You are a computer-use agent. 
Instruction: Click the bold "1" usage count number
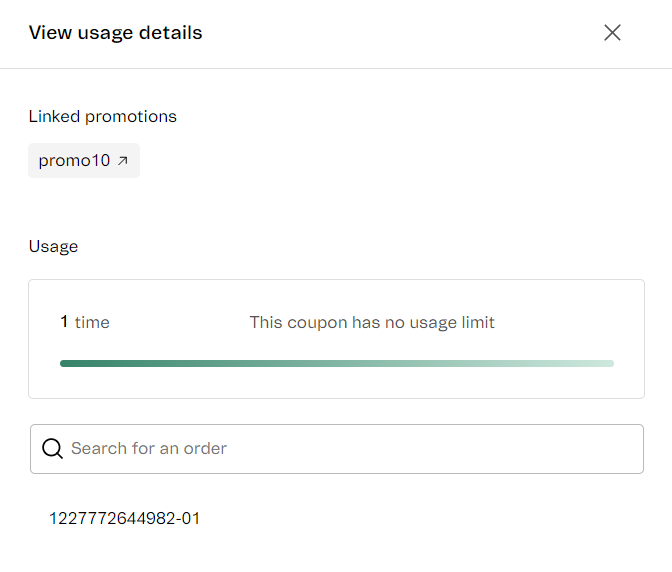[x=64, y=322]
